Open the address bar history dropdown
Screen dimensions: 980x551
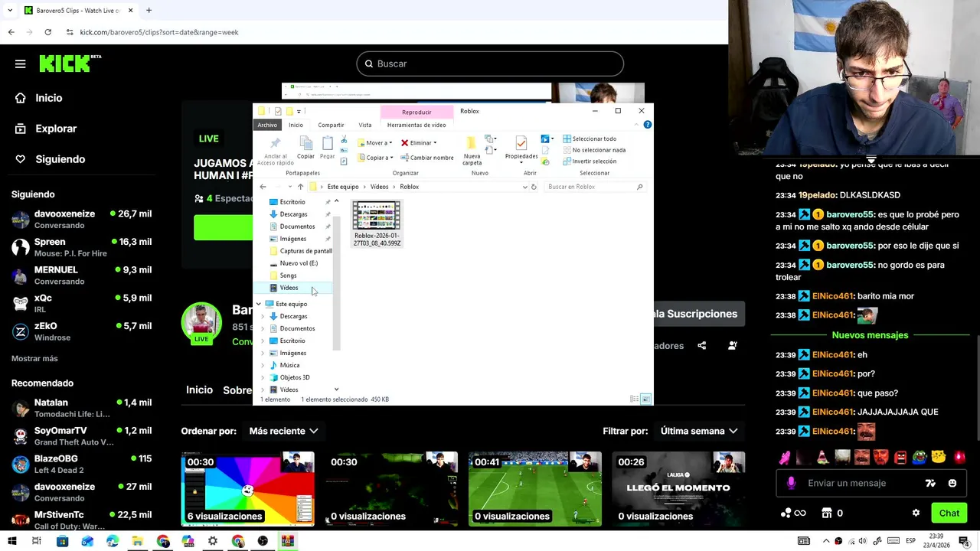tap(524, 187)
